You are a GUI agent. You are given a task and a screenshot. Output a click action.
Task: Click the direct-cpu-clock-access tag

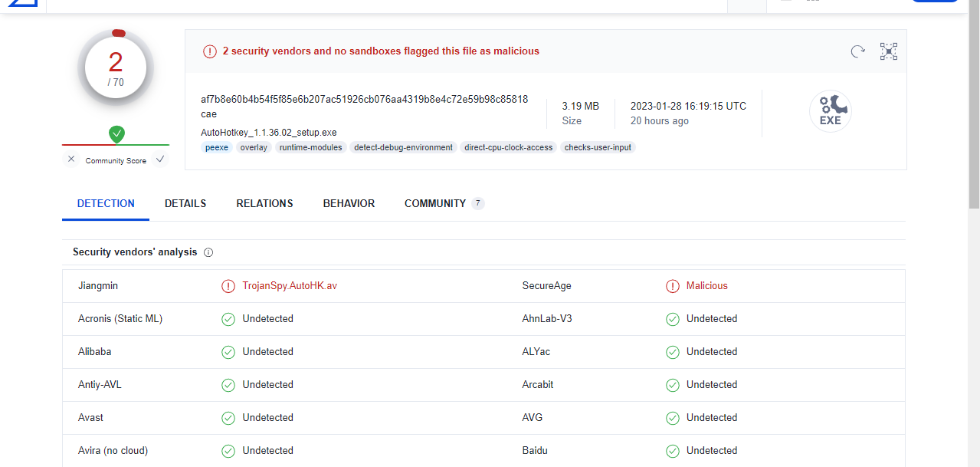pos(508,147)
